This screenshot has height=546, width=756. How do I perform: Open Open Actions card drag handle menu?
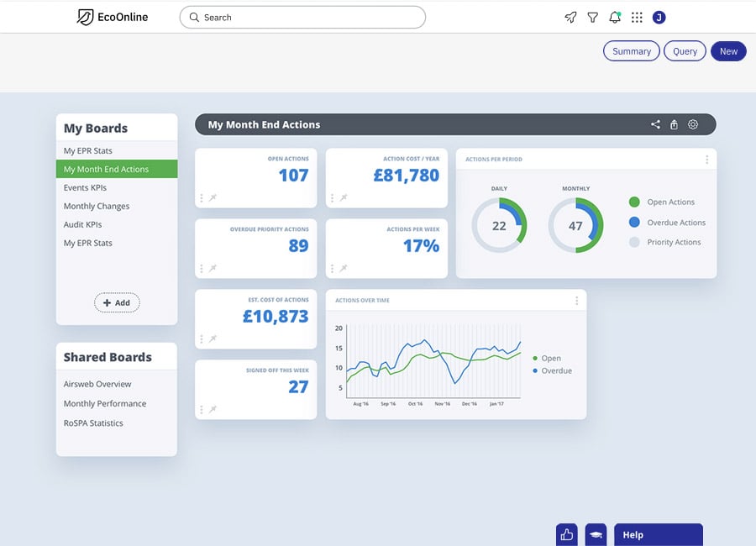pos(201,197)
